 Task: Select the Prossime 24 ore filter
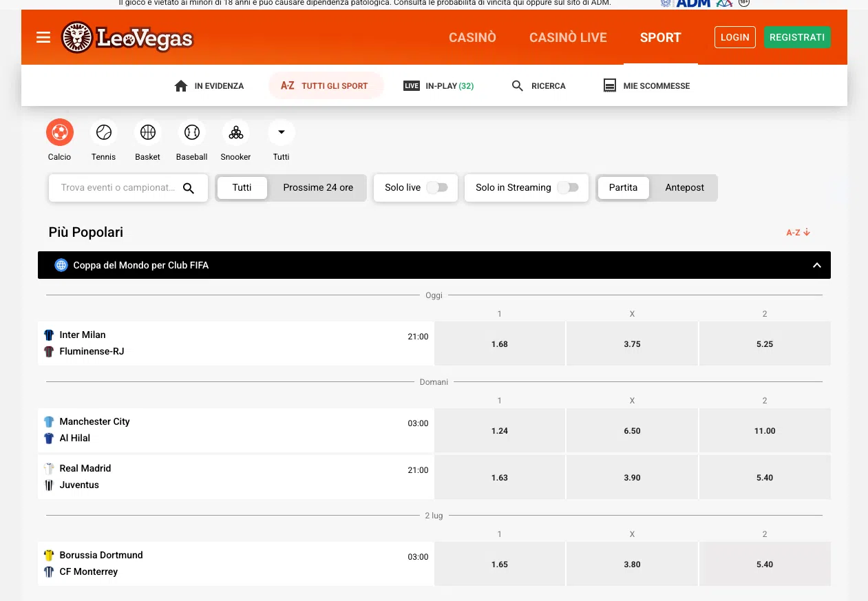(318, 187)
